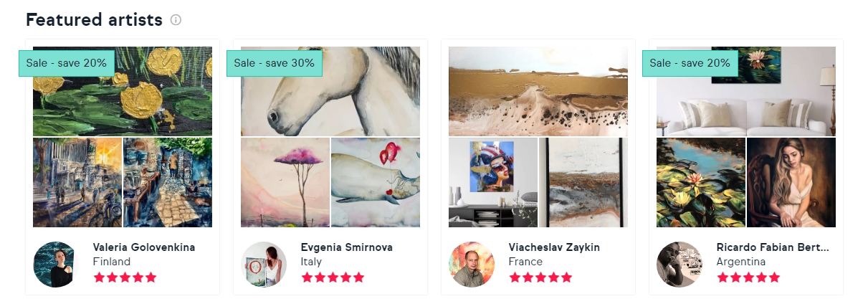Open Viacheslav Zaykin's profile avatar
Image resolution: width=868 pixels, height=304 pixels.
472,264
